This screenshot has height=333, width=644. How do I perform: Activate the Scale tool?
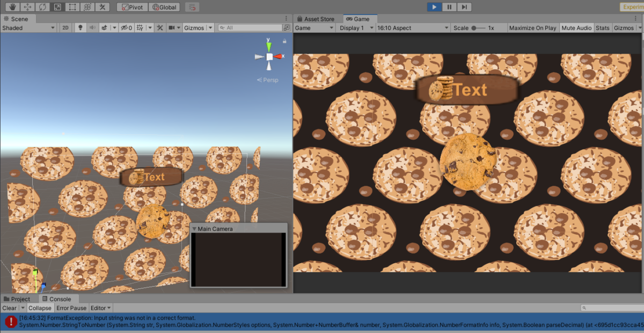click(x=57, y=6)
